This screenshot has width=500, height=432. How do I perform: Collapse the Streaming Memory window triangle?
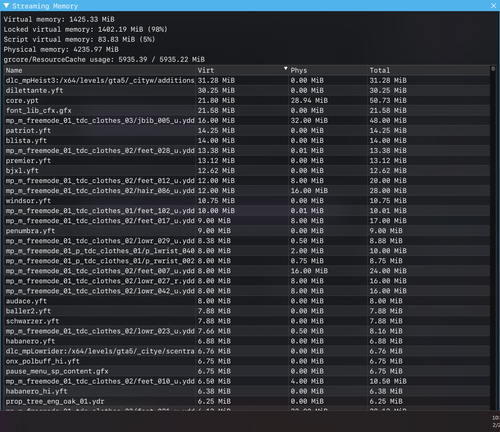(x=6, y=5)
